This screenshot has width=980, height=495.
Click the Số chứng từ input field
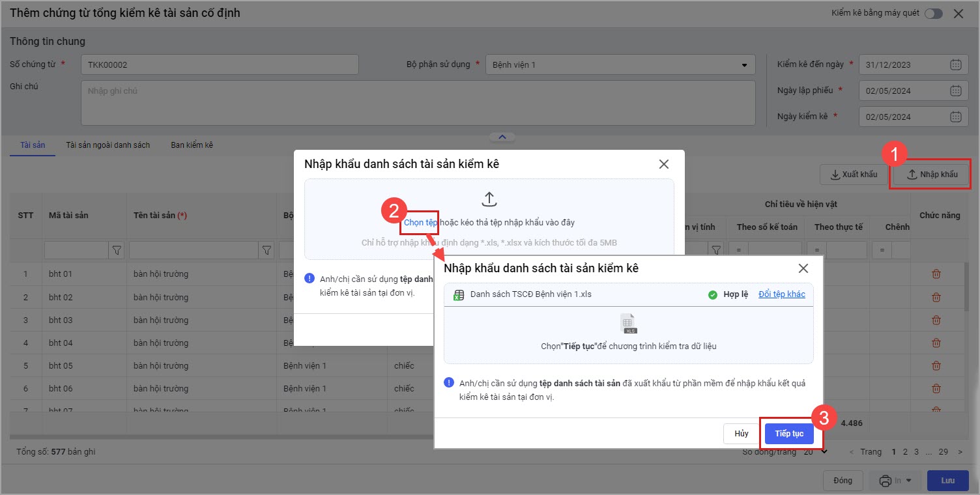click(x=220, y=64)
